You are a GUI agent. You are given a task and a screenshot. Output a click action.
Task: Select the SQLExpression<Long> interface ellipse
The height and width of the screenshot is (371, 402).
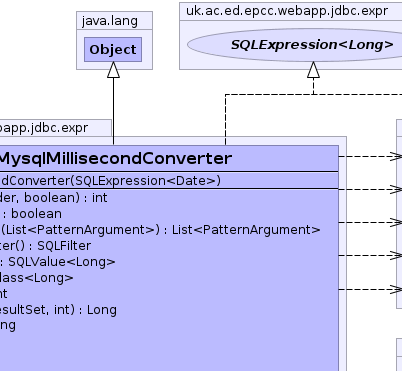coord(295,45)
